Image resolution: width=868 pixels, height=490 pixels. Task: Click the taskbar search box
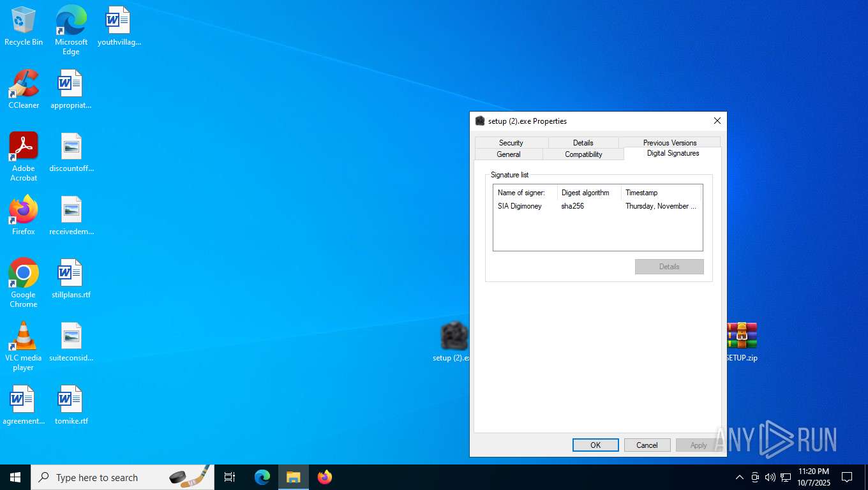pos(122,477)
